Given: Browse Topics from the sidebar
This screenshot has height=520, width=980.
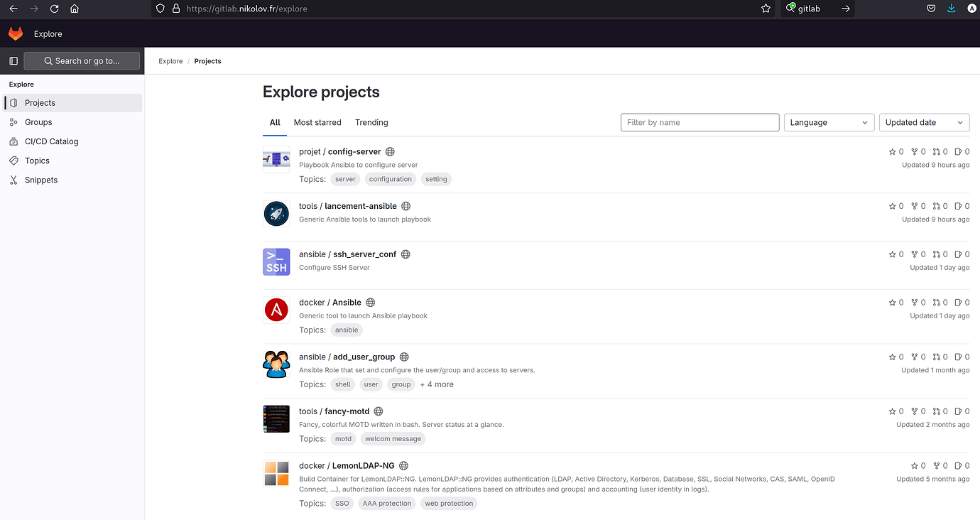Looking at the screenshot, I should click(x=38, y=161).
